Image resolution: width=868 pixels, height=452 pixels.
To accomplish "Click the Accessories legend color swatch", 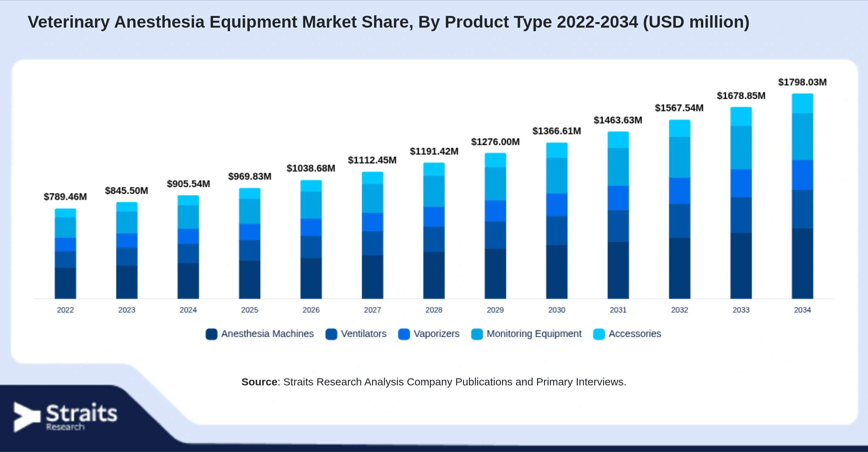I will [599, 334].
